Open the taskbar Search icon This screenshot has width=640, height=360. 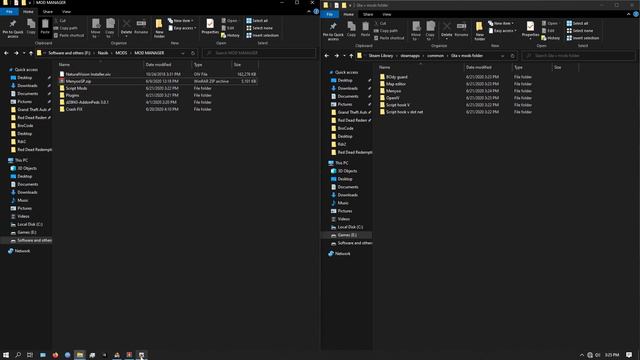(x=18, y=355)
